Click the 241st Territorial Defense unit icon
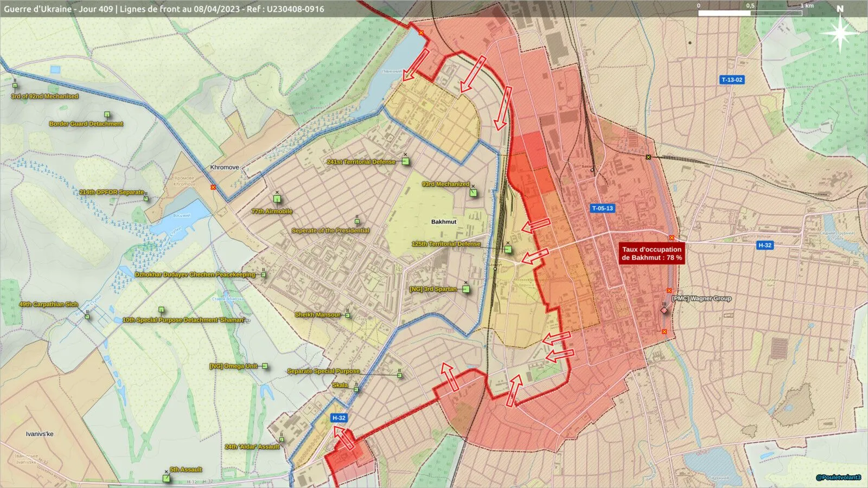The width and height of the screenshot is (868, 488). pyautogui.click(x=405, y=161)
